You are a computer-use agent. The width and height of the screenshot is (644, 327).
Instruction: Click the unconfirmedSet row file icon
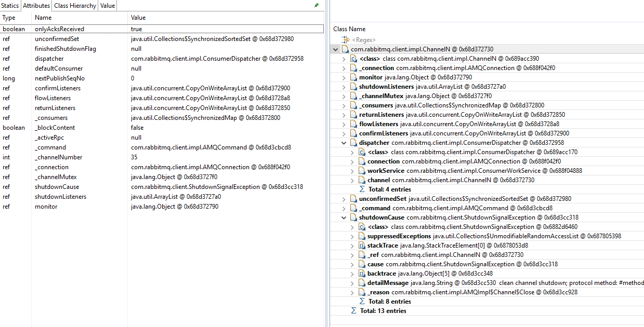(x=354, y=199)
